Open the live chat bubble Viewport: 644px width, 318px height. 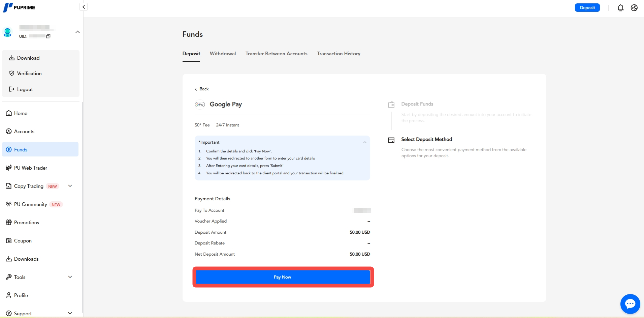pyautogui.click(x=630, y=304)
